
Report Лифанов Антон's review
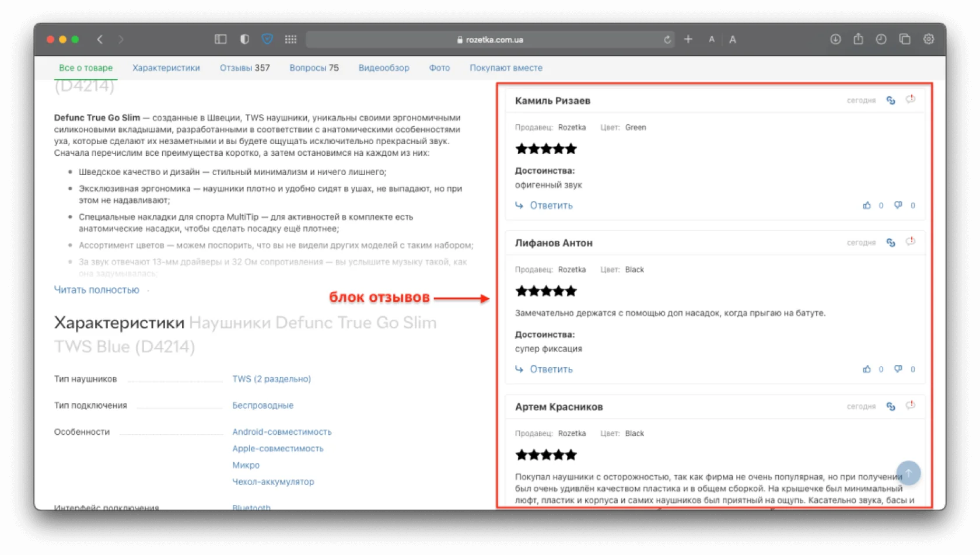pyautogui.click(x=911, y=242)
